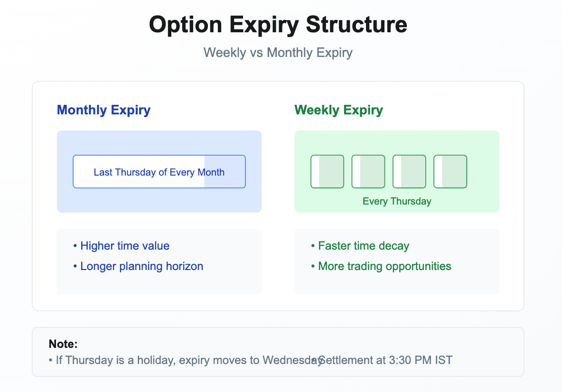Click the "Last Thursday of Every Month" box
The image size is (562, 392).
159,172
